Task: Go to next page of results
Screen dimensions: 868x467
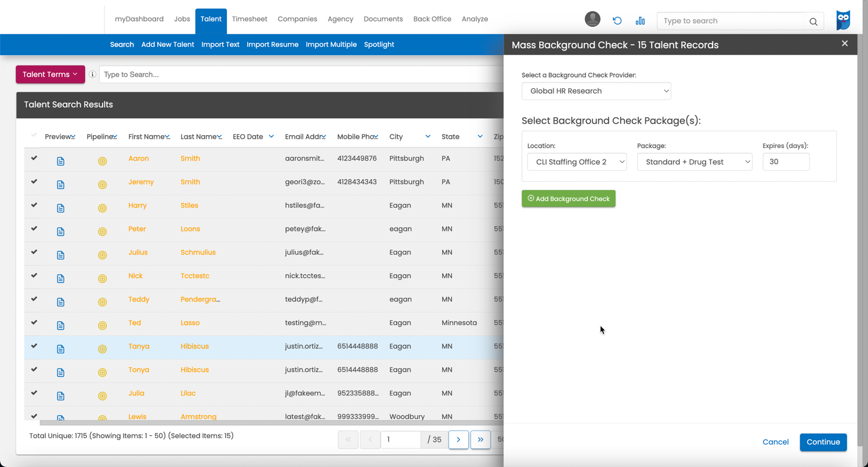Action: (x=458, y=440)
